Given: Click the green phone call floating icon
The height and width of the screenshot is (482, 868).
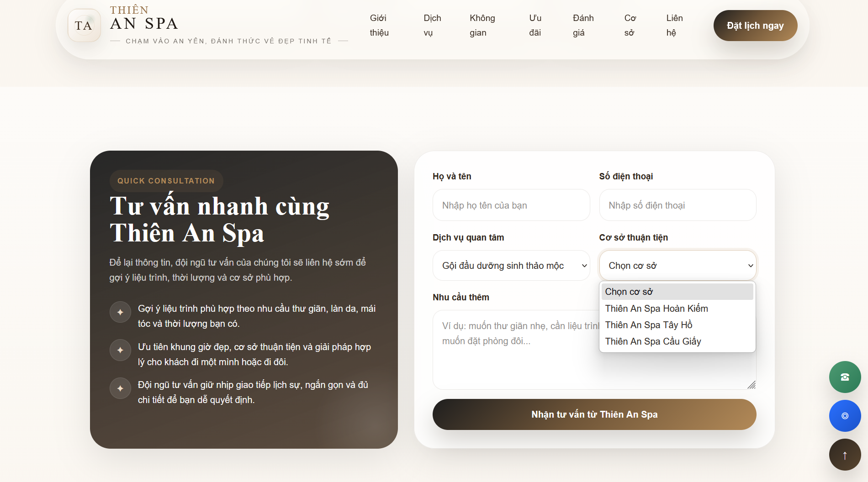Looking at the screenshot, I should pyautogui.click(x=844, y=377).
